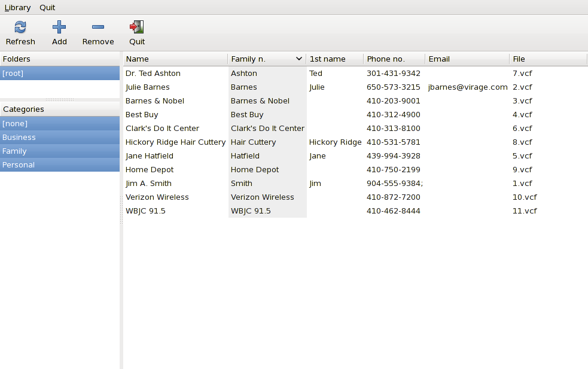Click the Email column header

pyautogui.click(x=467, y=59)
